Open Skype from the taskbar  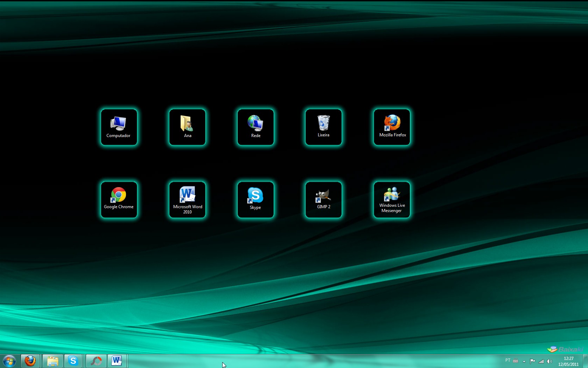(73, 361)
